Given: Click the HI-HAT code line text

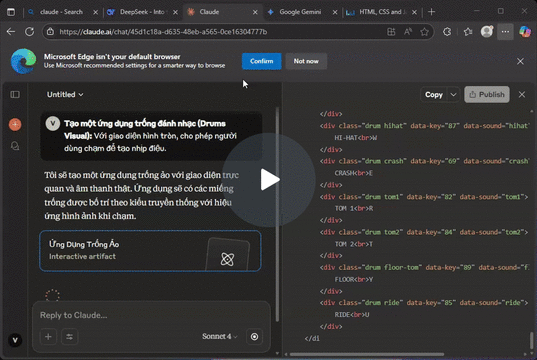Looking at the screenshot, I should (x=355, y=138).
